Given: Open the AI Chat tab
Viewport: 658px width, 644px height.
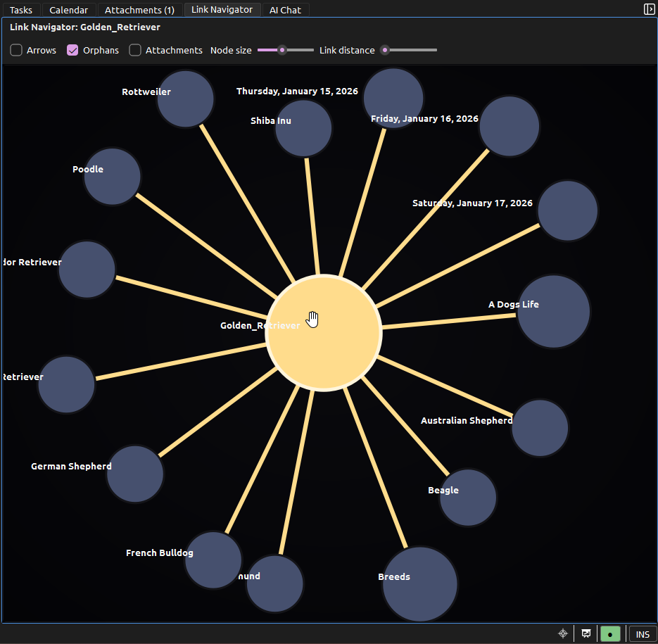Looking at the screenshot, I should (x=286, y=9).
